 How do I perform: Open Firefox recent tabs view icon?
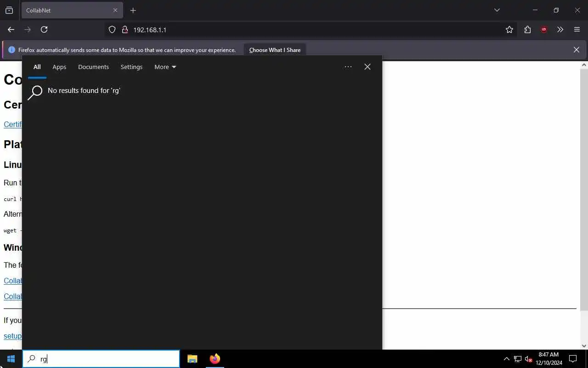coord(9,10)
